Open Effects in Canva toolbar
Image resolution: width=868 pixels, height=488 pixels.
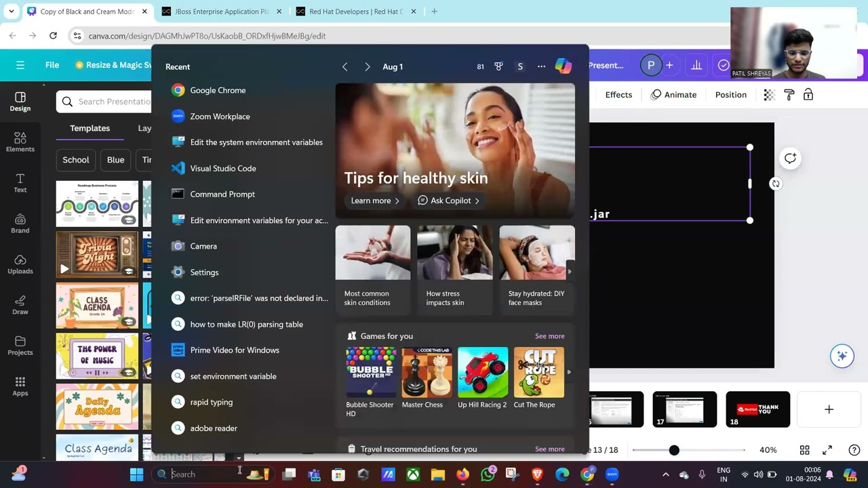point(618,95)
